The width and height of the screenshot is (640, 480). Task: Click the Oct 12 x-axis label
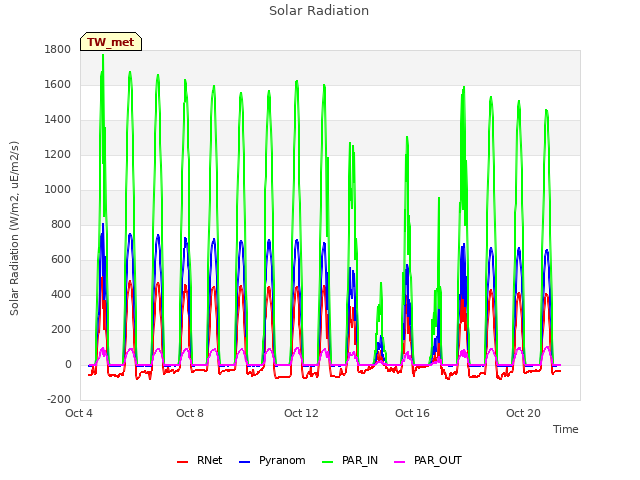pyautogui.click(x=301, y=413)
